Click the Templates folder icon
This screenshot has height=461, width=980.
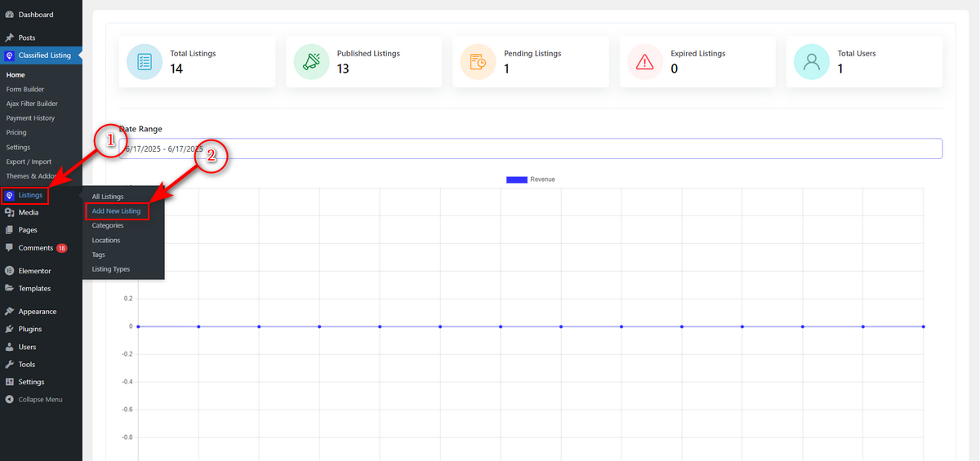(x=9, y=288)
